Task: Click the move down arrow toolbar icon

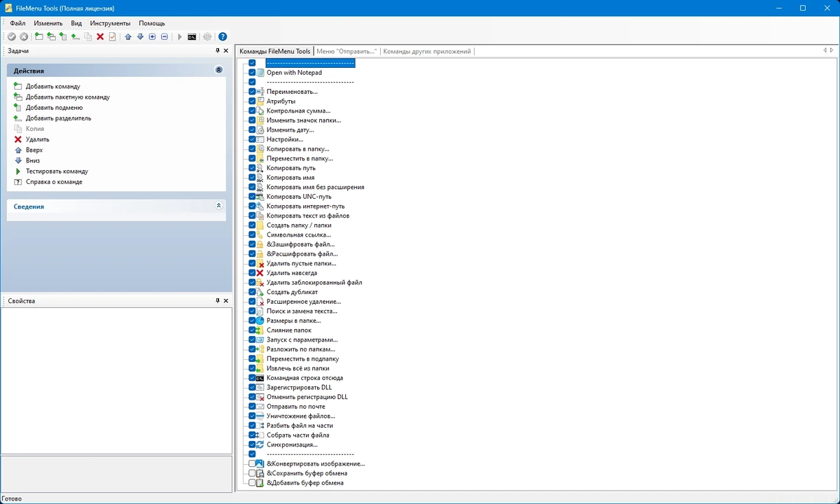Action: coord(140,36)
